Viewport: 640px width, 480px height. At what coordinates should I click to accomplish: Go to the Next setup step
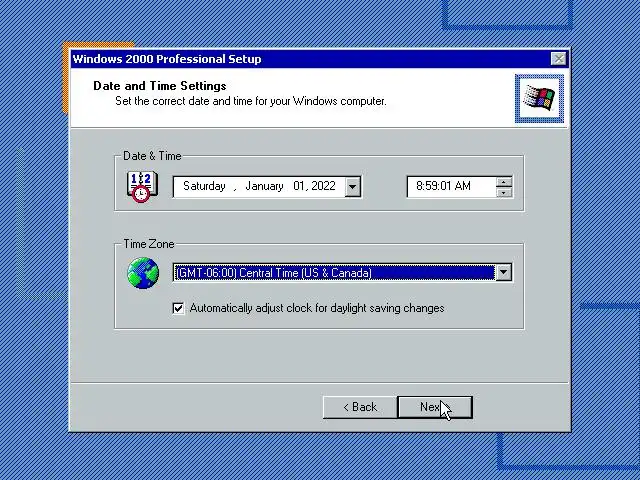(435, 407)
